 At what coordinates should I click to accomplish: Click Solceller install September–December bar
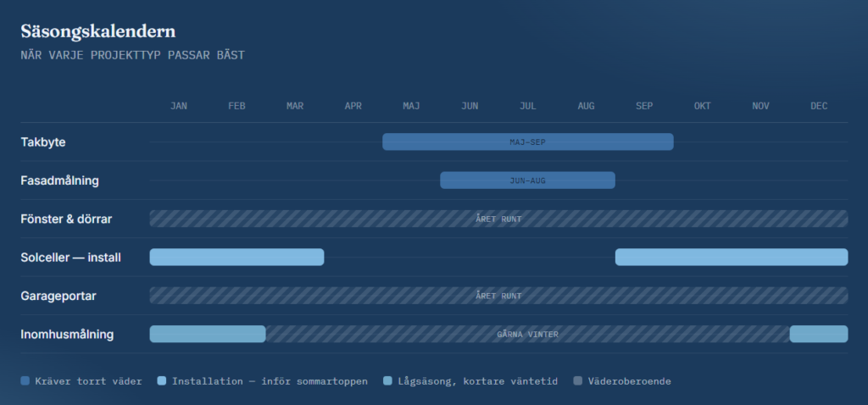(732, 258)
